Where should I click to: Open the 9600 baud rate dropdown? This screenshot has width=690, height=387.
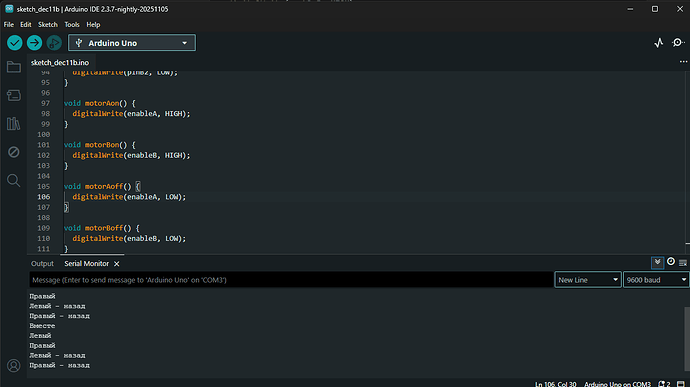coord(656,280)
